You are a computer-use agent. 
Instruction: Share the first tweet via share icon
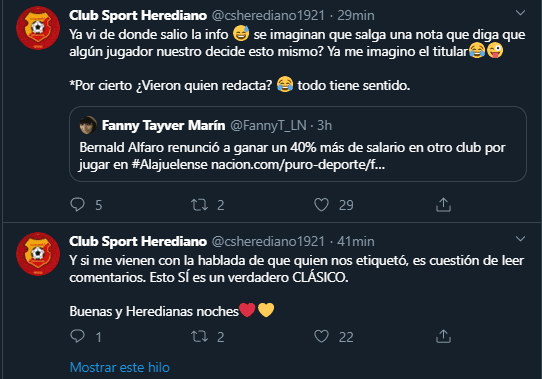point(443,204)
